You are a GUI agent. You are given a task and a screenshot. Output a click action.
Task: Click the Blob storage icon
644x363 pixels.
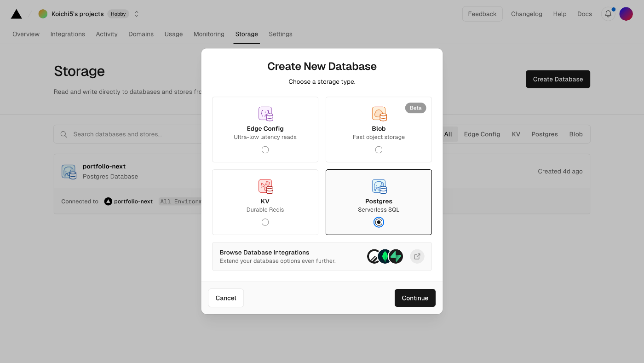coord(379,114)
